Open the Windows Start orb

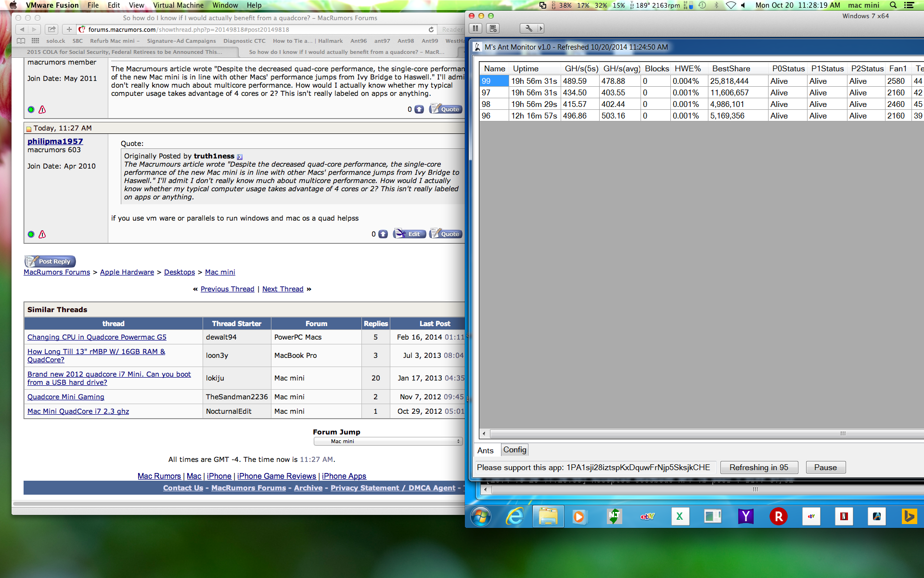[481, 517]
